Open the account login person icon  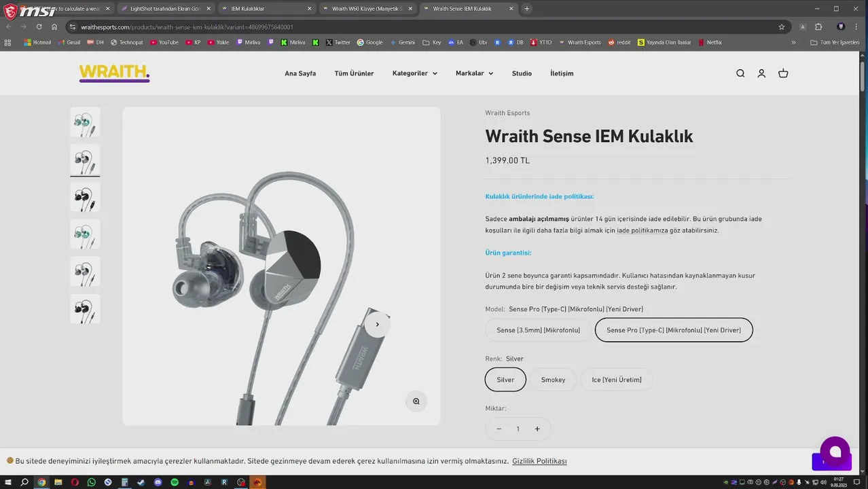(x=761, y=73)
